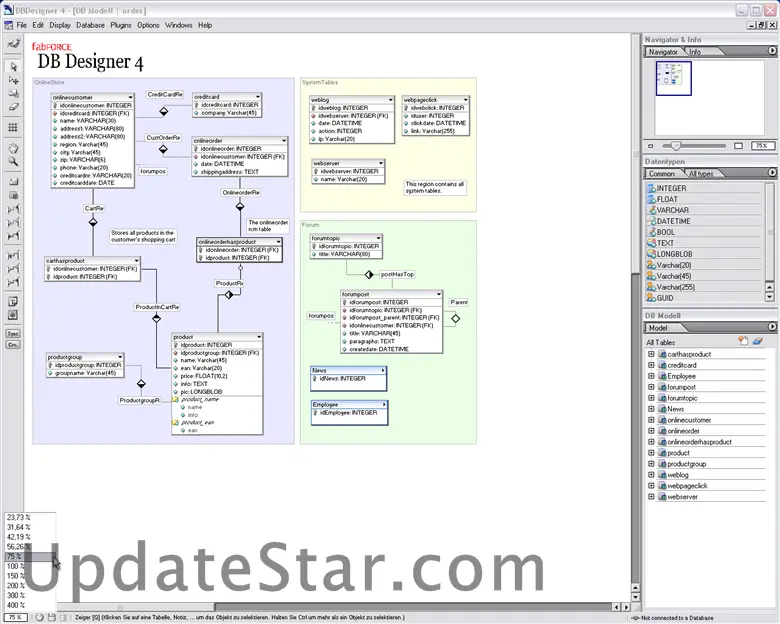Open the Options menu
This screenshot has width=780, height=624.
148,25
